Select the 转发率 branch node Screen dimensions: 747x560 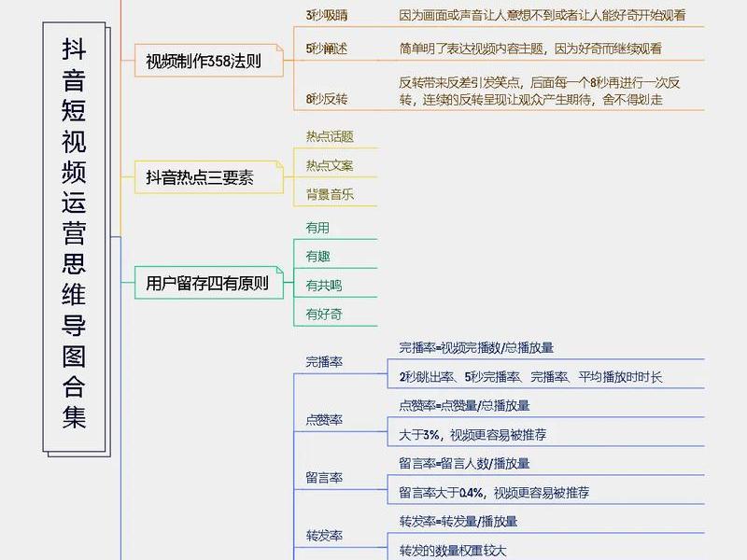tap(324, 536)
